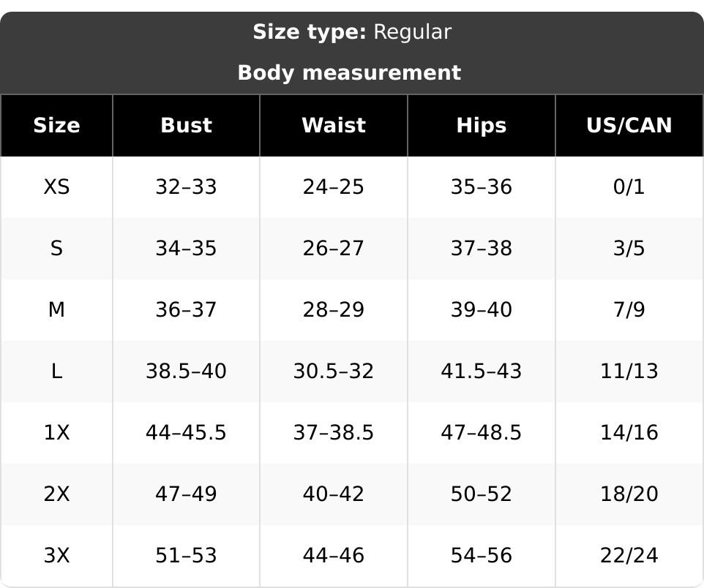Click the Body measurement heading
Viewport: 704px width, 588px height.
coord(349,72)
